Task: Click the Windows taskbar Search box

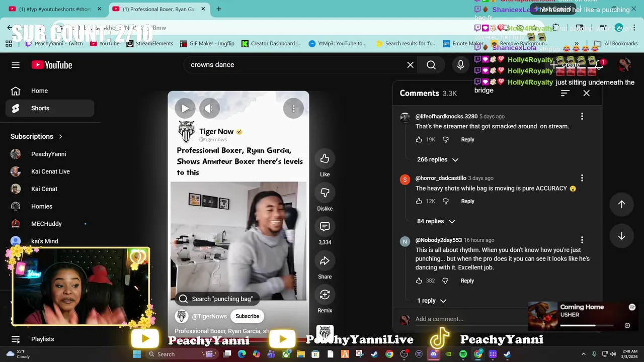Action: coord(182,354)
